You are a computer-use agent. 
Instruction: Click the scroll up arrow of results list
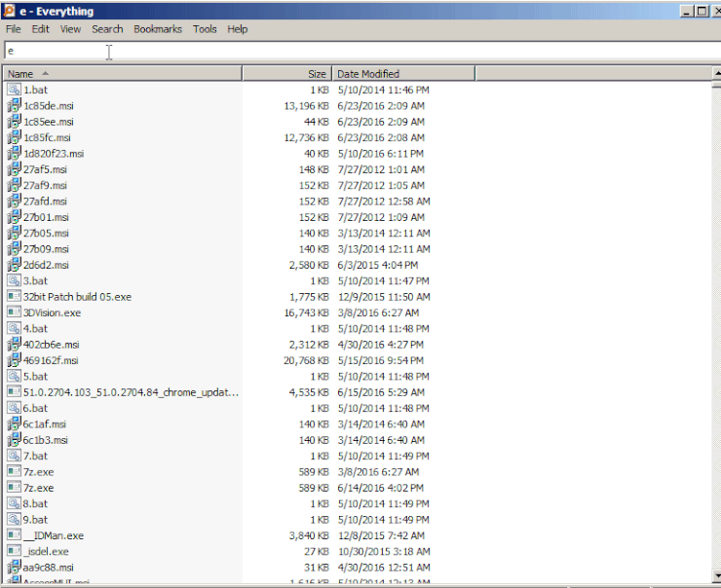(717, 73)
